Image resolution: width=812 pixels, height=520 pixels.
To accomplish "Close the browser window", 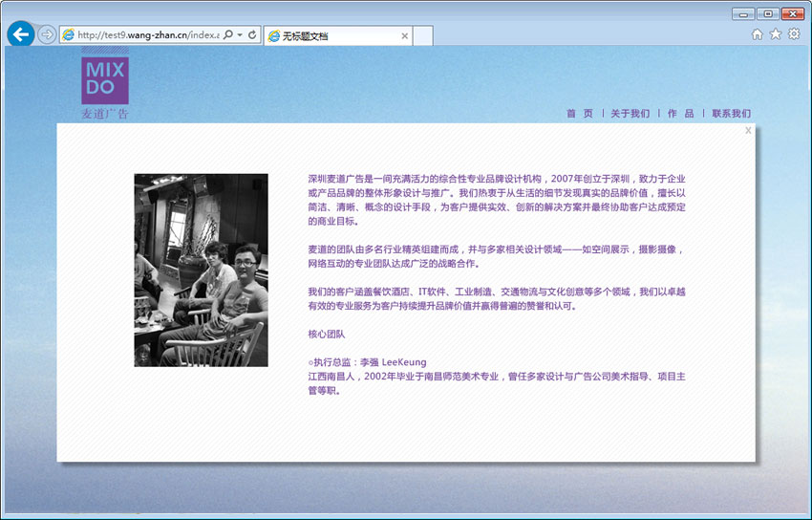I will click(793, 14).
